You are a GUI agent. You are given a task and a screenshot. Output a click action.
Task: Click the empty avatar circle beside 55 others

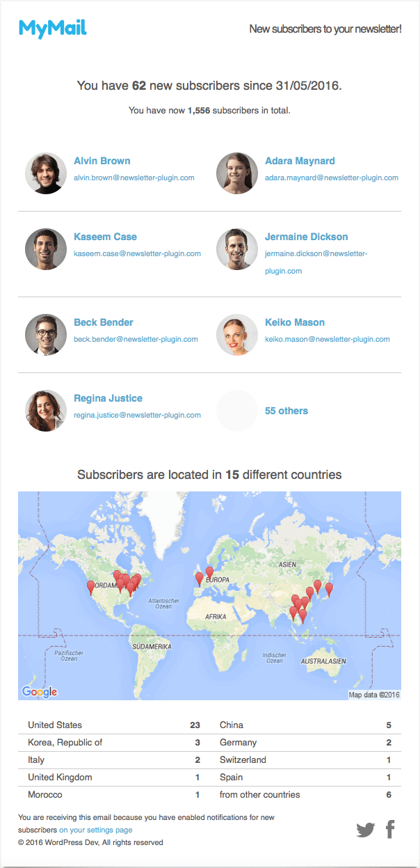237,411
